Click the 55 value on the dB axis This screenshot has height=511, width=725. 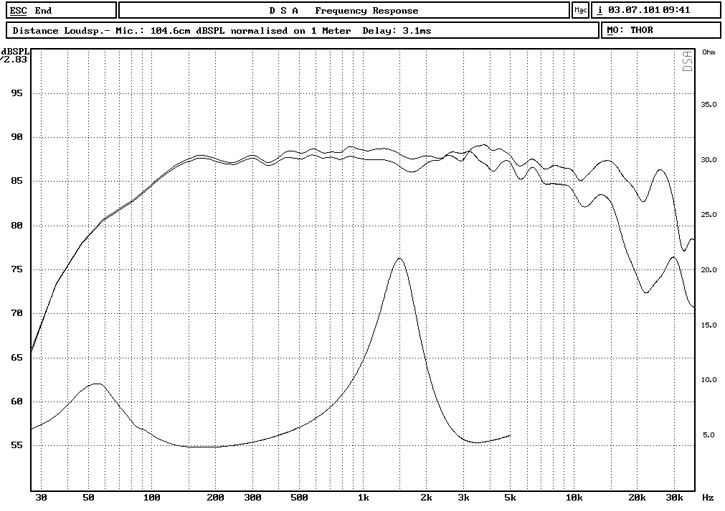coord(16,446)
